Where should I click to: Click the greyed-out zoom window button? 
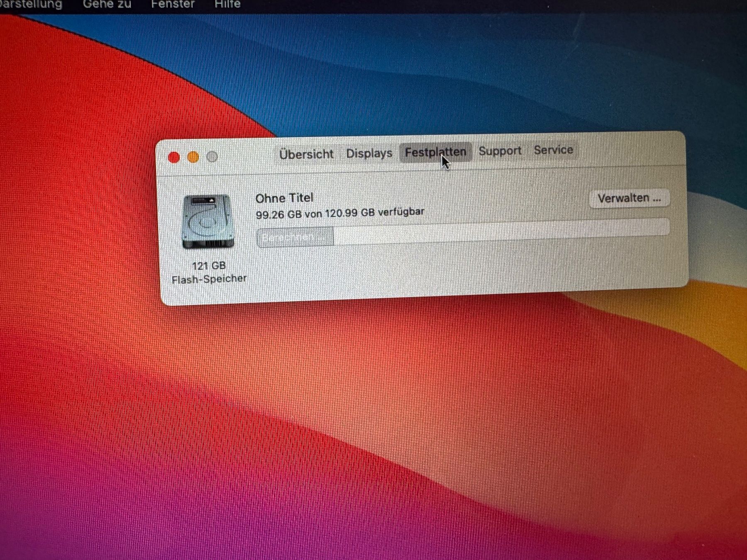click(212, 157)
